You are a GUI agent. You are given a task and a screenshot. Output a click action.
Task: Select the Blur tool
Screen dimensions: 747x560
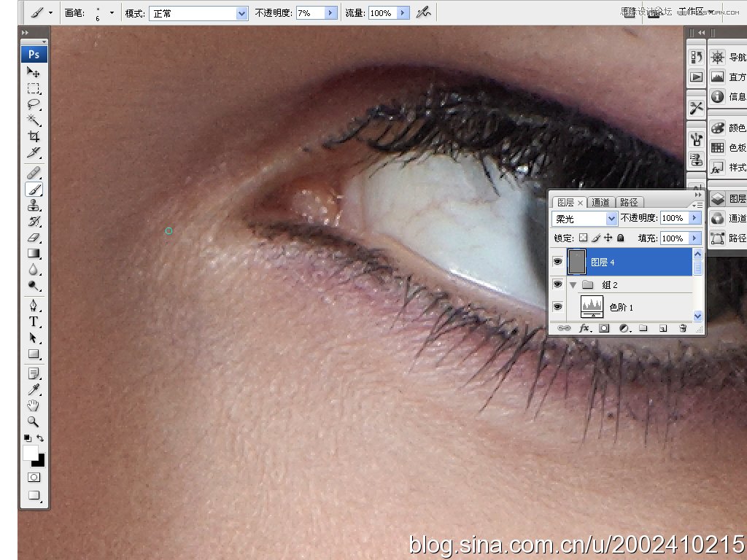(x=34, y=270)
